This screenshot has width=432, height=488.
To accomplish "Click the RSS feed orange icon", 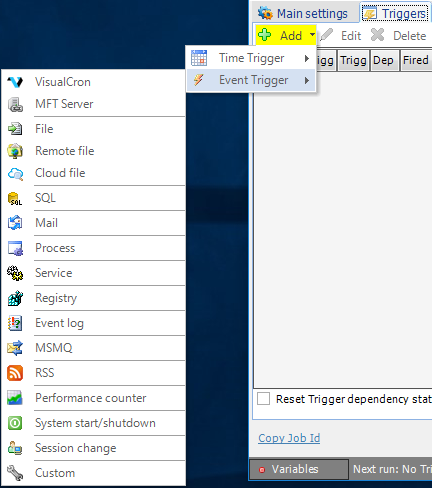I will coord(15,373).
